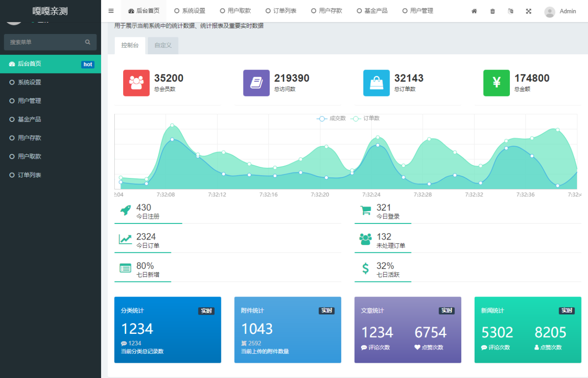Click the trash can clear-cache icon
This screenshot has height=378, width=588.
492,11
